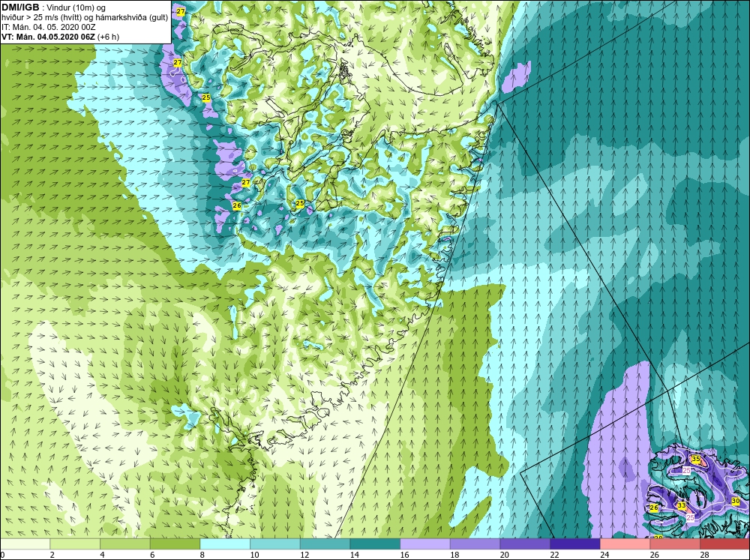
Task: Click the legend scale number 18
Action: [x=454, y=555]
